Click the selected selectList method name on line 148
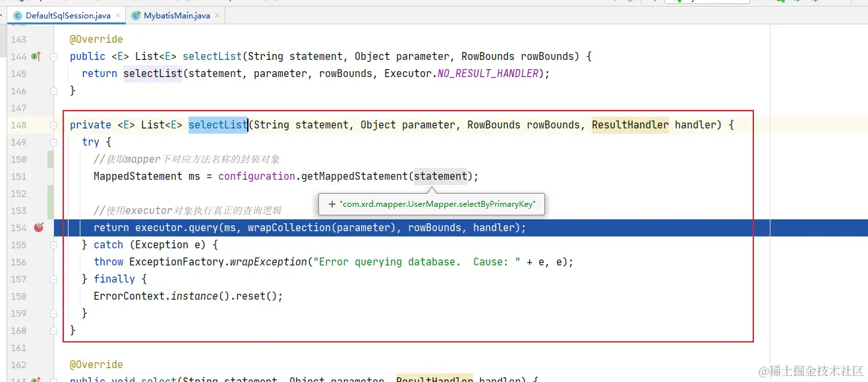 pyautogui.click(x=217, y=125)
